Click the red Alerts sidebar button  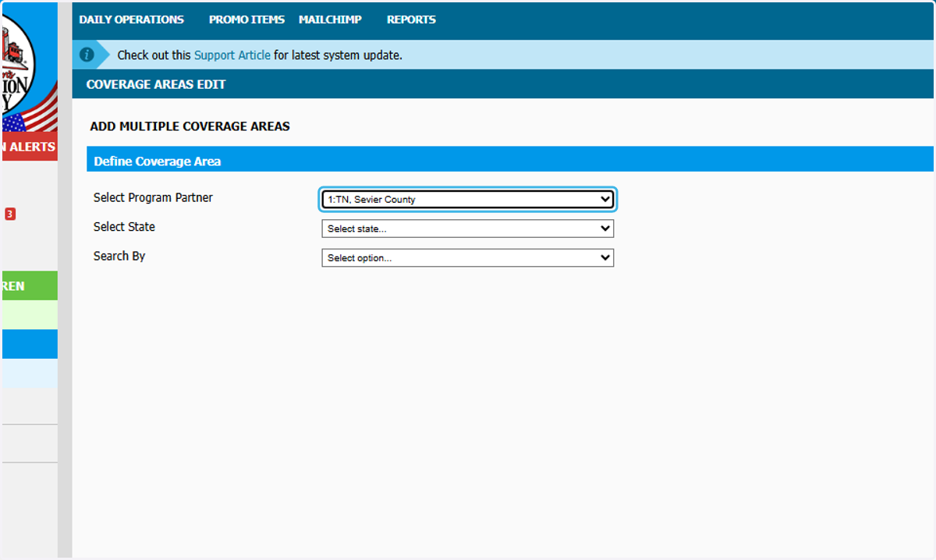[x=29, y=147]
